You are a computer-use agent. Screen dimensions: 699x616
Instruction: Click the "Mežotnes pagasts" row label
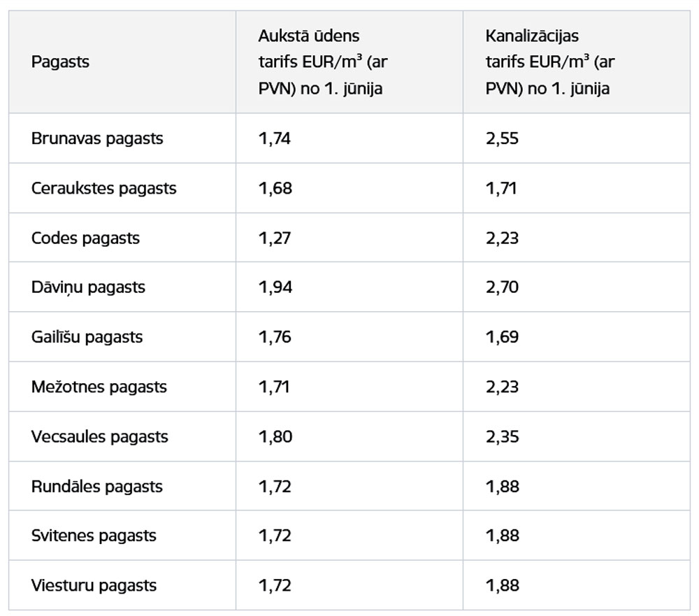99,387
